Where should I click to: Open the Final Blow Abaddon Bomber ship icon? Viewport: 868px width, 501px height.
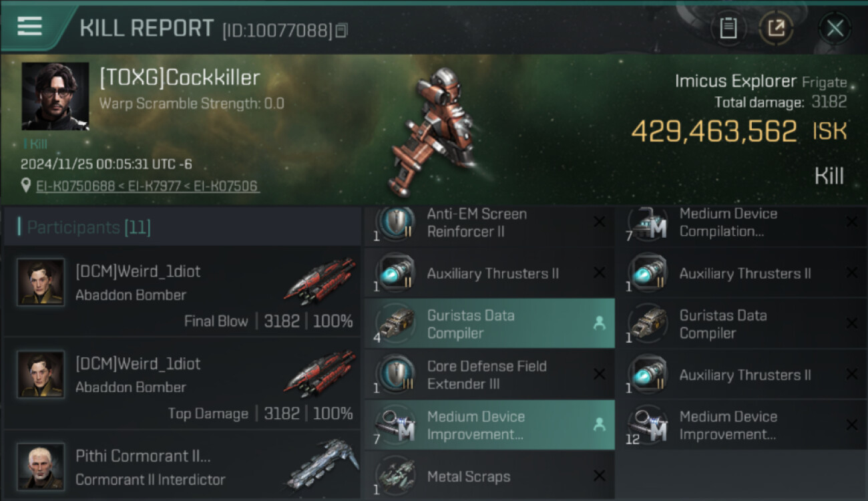tap(320, 280)
